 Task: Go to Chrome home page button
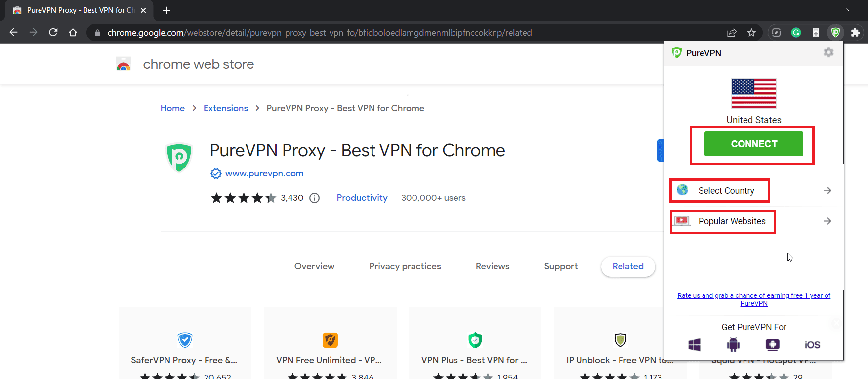[73, 32]
